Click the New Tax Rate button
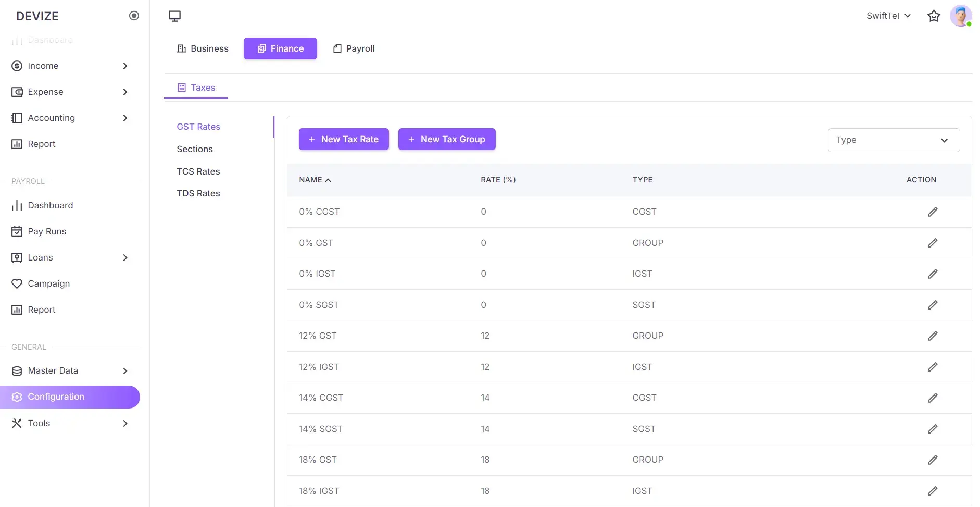 (x=343, y=139)
